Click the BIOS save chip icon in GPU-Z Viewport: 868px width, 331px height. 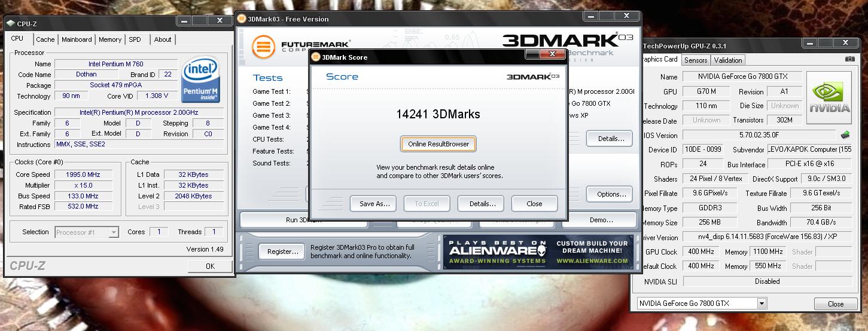[x=845, y=135]
